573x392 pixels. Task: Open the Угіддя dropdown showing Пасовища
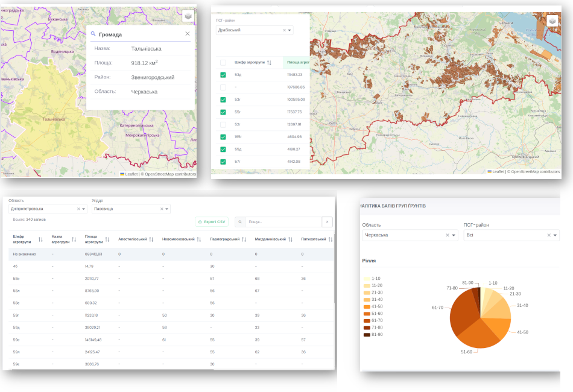tap(166, 209)
